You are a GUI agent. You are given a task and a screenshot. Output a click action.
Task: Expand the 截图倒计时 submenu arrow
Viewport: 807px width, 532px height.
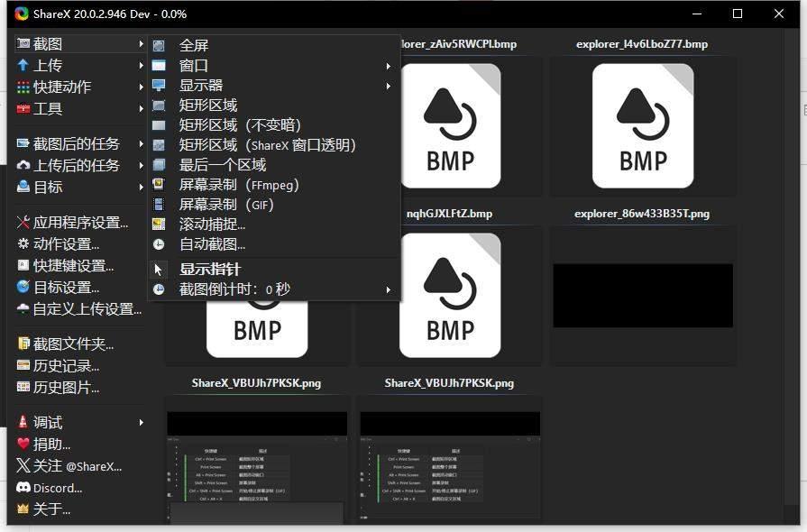tap(389, 289)
